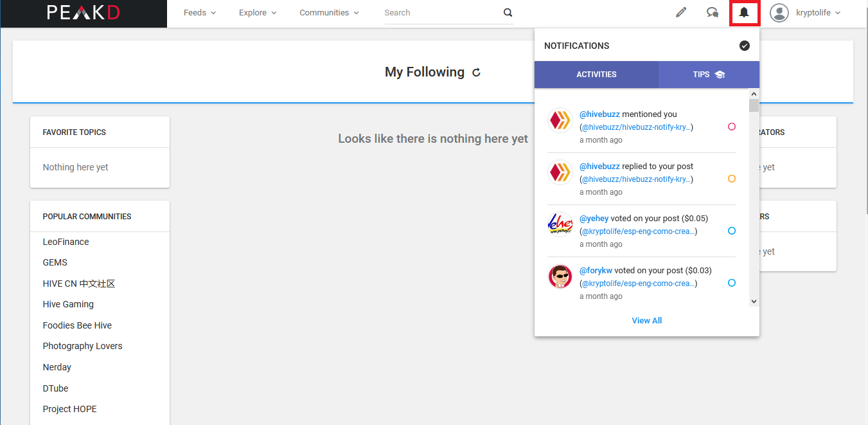Click into the Search input field
The height and width of the screenshot is (425, 868).
440,12
